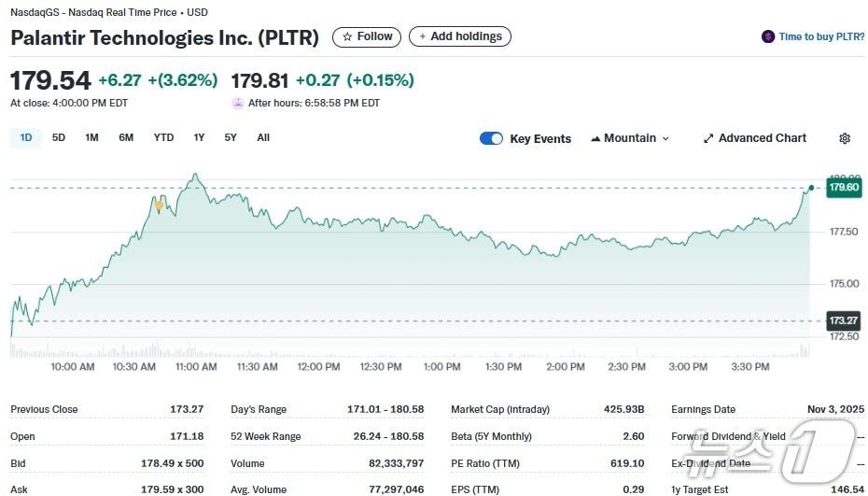Image resolution: width=868 pixels, height=496 pixels.
Task: Click the chart settings gear icon
Action: click(845, 138)
